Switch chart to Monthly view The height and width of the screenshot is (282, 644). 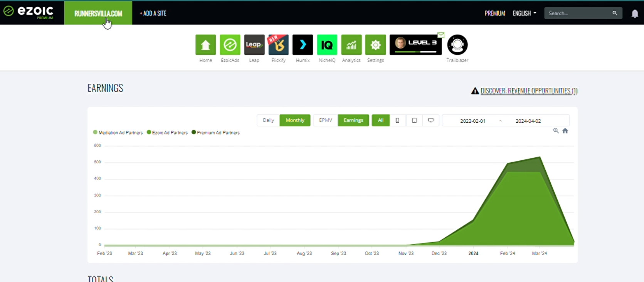[295, 120]
